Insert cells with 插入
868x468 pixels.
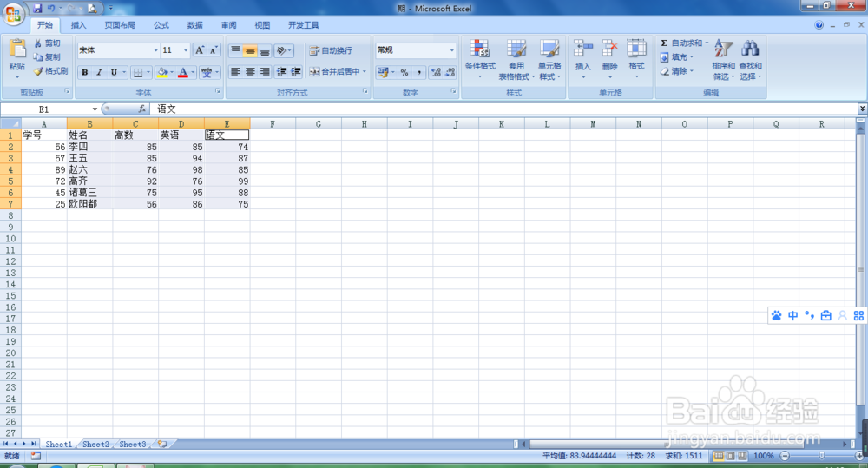(x=583, y=59)
